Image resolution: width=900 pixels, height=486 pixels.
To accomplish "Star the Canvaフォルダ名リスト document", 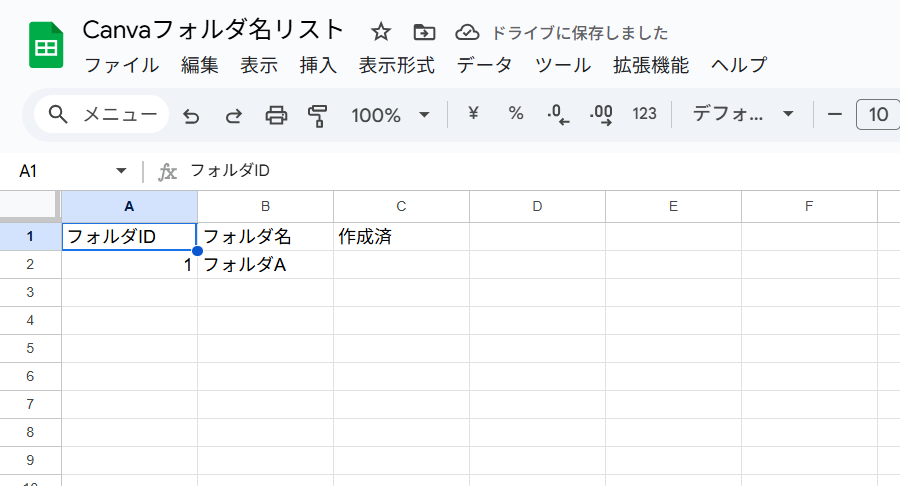I will coord(381,31).
